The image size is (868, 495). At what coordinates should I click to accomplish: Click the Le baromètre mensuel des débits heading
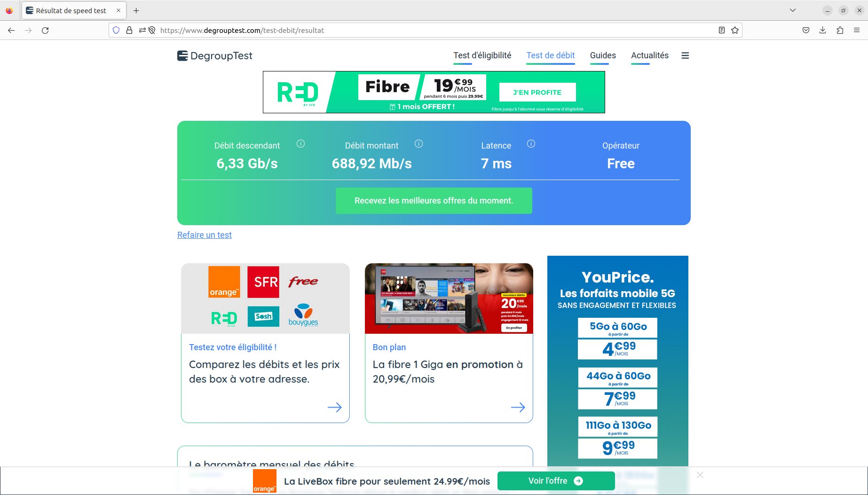coord(272,464)
